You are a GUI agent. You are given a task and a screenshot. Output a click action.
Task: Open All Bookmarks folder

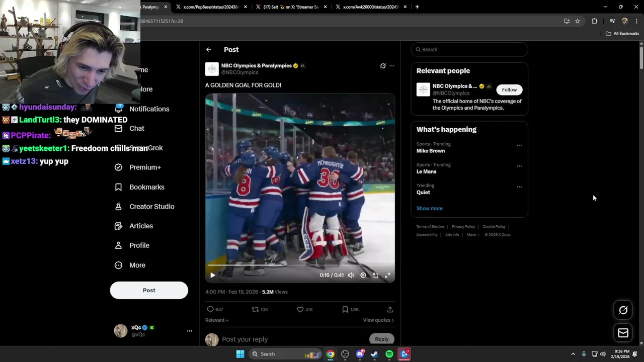click(622, 34)
